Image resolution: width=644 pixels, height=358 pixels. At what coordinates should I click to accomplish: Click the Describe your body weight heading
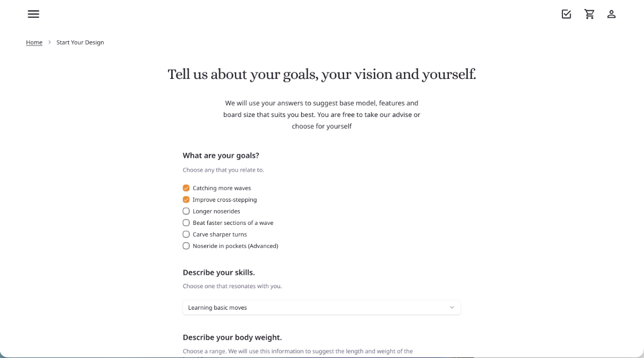232,337
